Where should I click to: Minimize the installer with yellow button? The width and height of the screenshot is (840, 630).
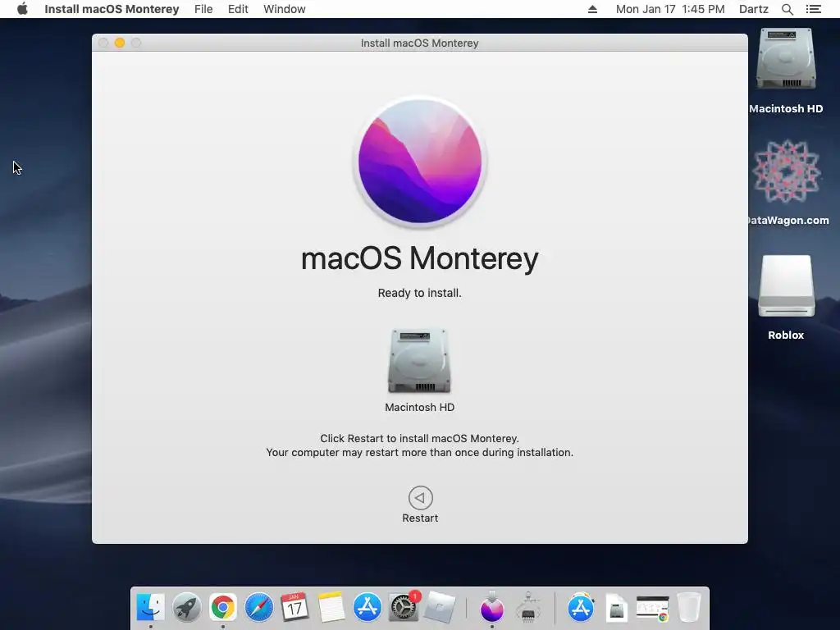[x=120, y=43]
